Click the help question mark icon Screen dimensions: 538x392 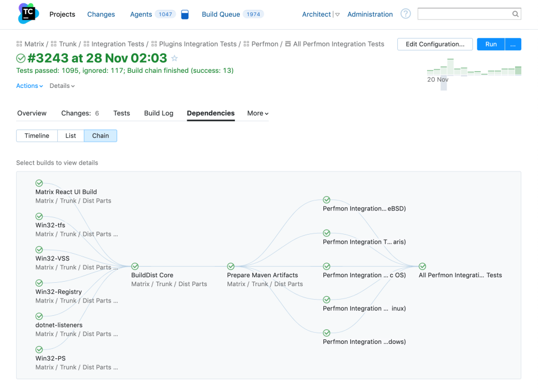[406, 14]
